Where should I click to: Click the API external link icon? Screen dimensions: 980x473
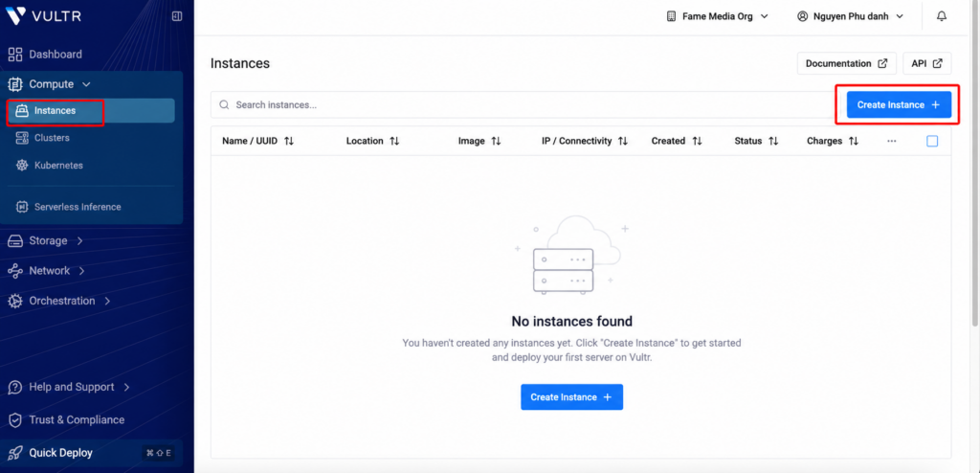[x=938, y=63]
